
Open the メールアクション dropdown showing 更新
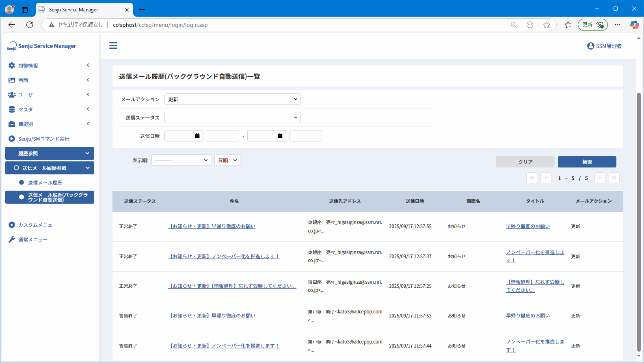[233, 99]
